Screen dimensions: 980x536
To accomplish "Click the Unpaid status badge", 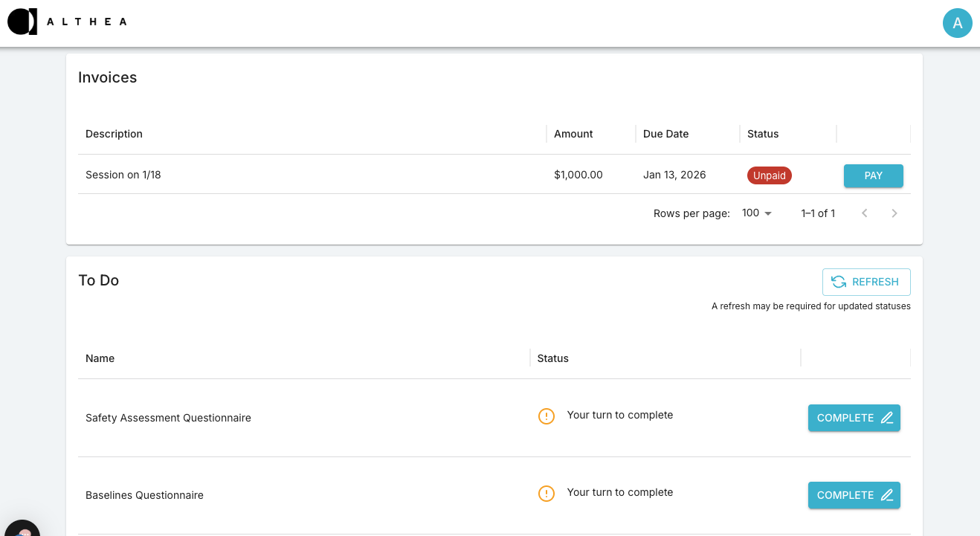I will pos(769,176).
